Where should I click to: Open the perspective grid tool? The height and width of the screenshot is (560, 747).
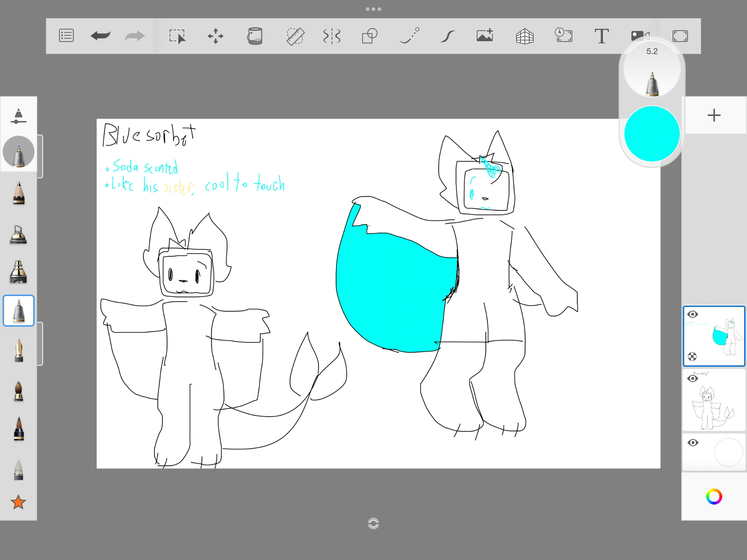pyautogui.click(x=525, y=36)
